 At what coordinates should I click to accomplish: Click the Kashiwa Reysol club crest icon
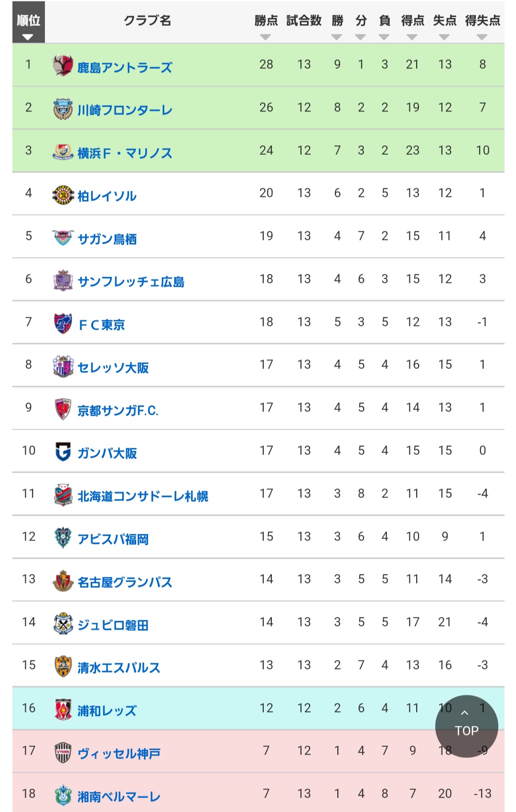63,195
